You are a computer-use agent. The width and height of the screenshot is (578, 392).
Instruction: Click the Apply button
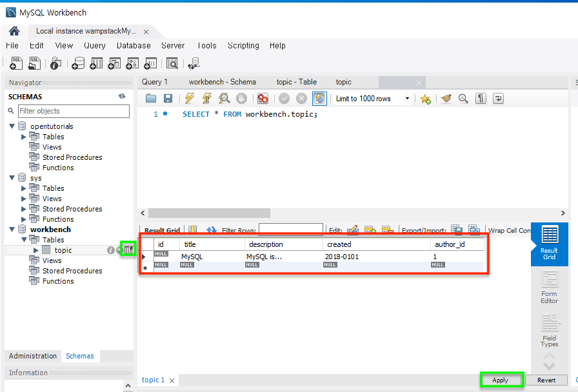click(500, 380)
